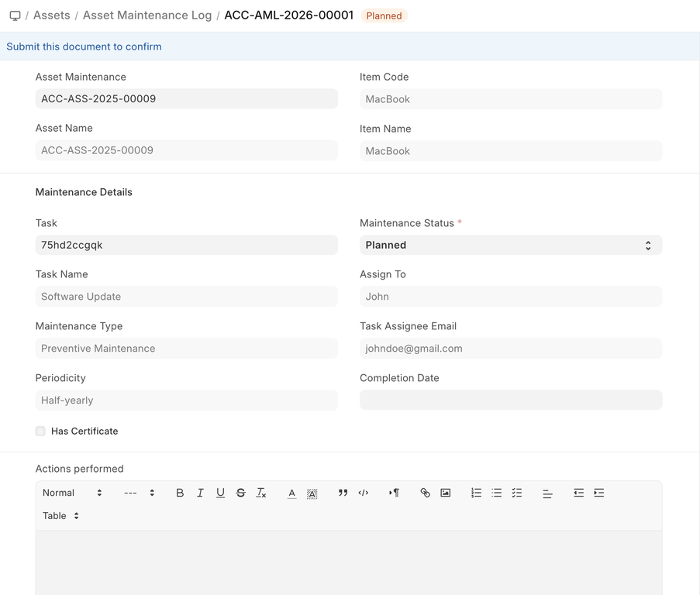
Task: Pick a text color from the toolbar
Action: [291, 493]
